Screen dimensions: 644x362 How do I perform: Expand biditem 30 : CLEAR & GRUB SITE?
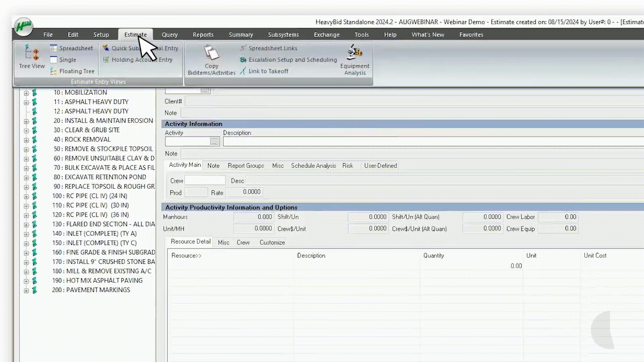[26, 131]
